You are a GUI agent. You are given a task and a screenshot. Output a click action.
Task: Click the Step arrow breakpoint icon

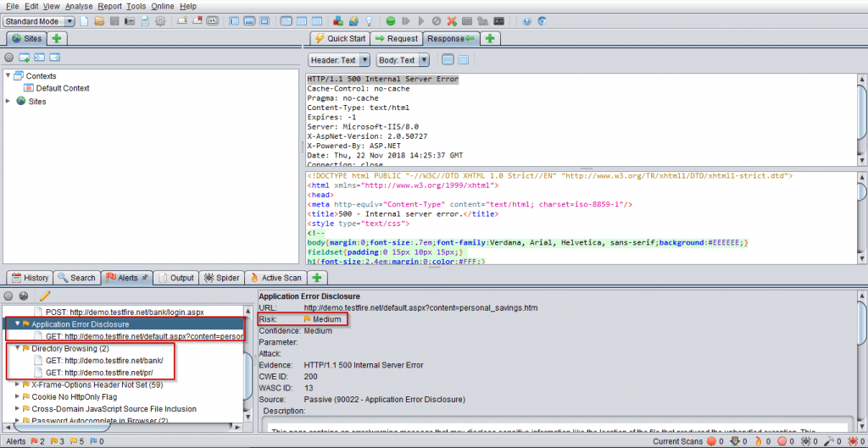pyautogui.click(x=406, y=21)
